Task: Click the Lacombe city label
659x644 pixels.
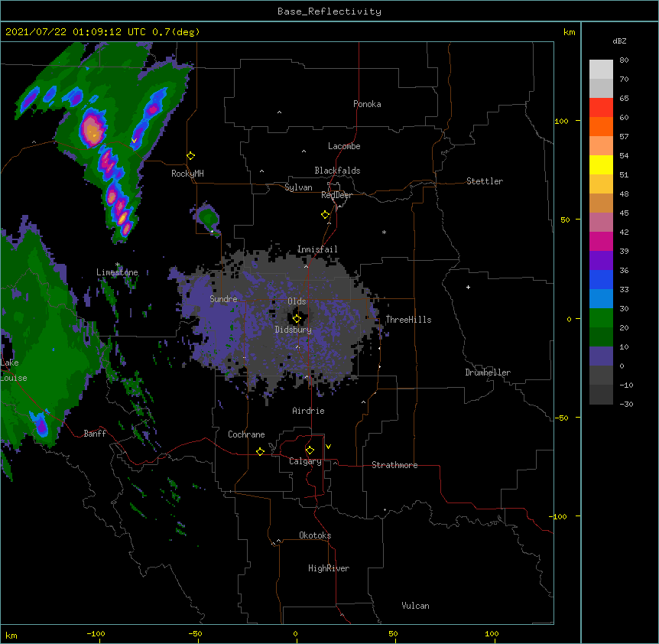Action: tap(344, 146)
